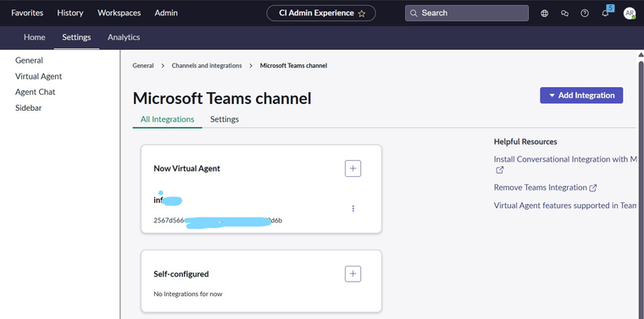Image resolution: width=644 pixels, height=319 pixels.
Task: Open Install Conversational Integration link
Action: pyautogui.click(x=565, y=159)
